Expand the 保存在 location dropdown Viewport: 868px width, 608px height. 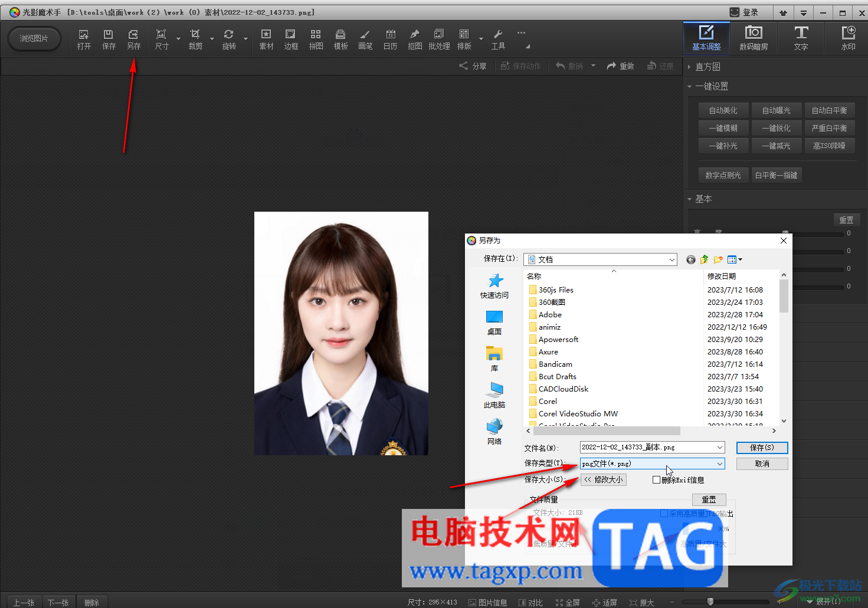(672, 259)
